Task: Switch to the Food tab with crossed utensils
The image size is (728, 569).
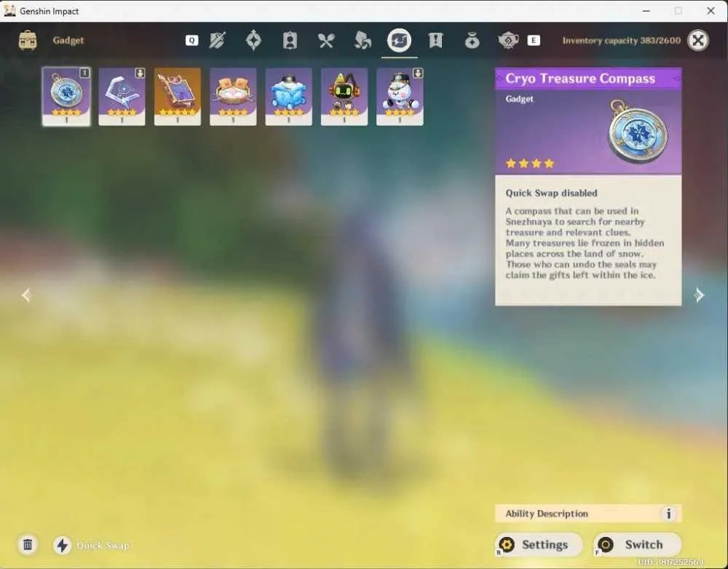Action: [326, 41]
